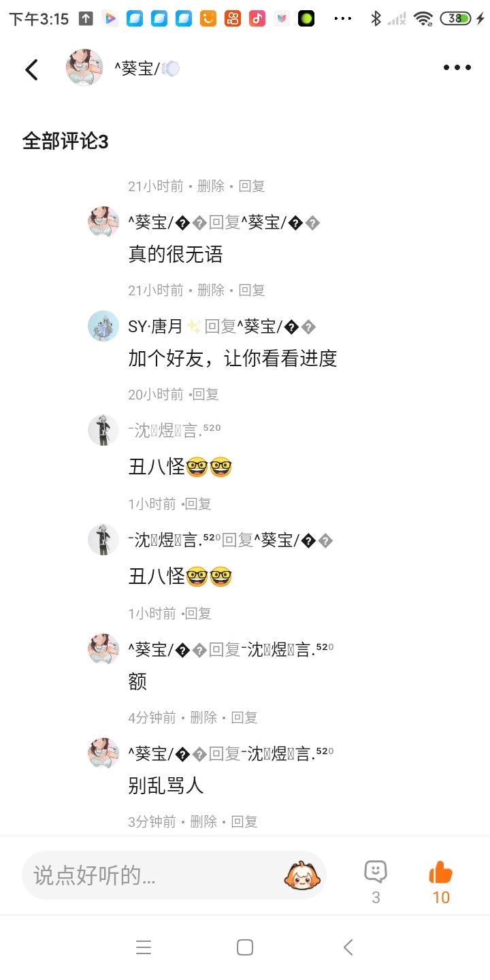Tap the emoji sticker face in input box

[302, 875]
